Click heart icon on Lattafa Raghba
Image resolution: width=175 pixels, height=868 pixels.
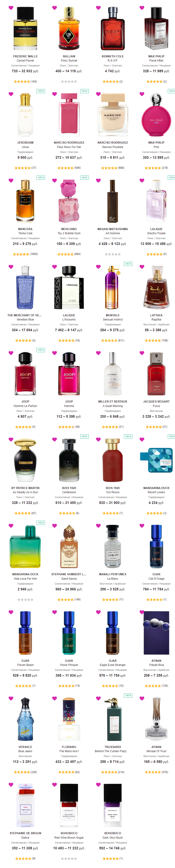(x=142, y=267)
